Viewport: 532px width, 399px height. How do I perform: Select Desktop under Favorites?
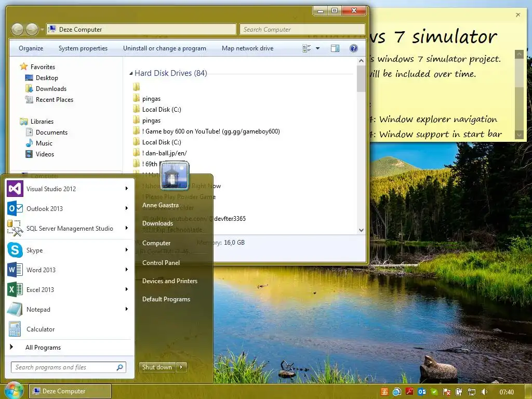pyautogui.click(x=42, y=78)
